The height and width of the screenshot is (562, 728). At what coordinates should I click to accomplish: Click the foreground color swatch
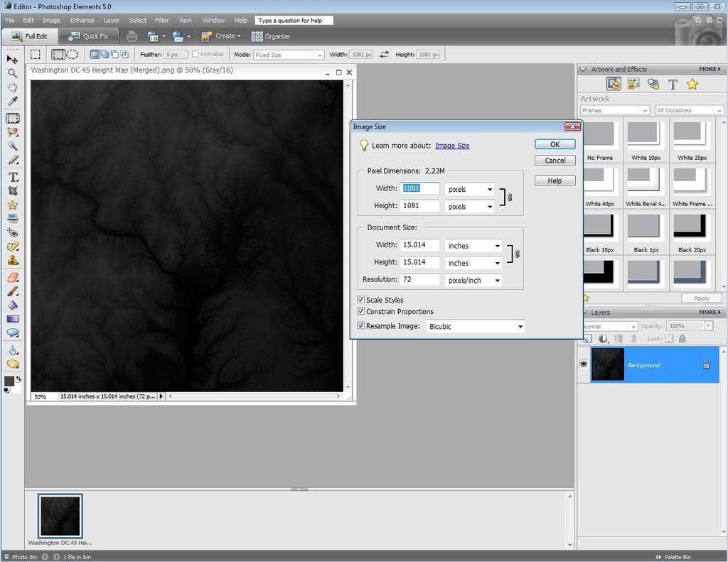point(9,382)
